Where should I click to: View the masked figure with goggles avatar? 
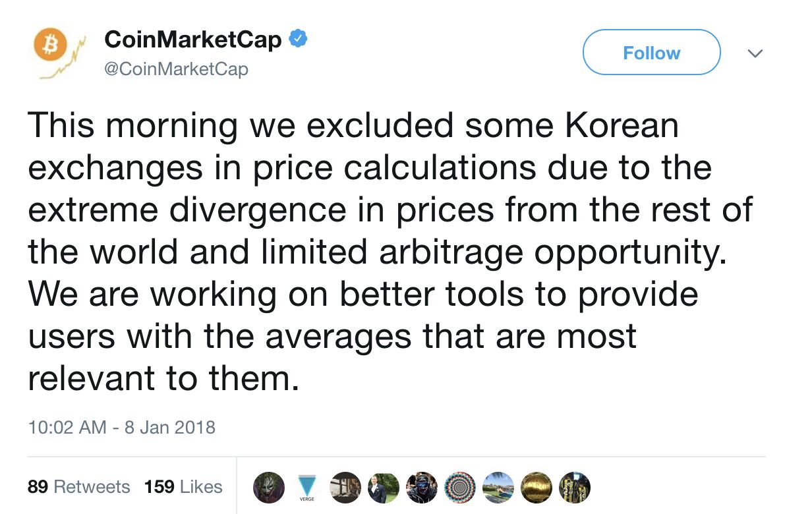[422, 487]
